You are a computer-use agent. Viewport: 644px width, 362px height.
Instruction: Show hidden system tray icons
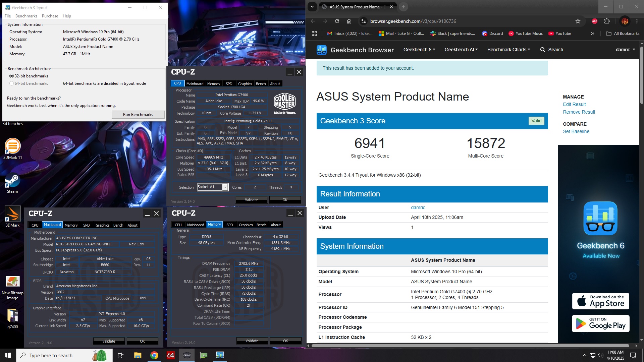click(585, 355)
